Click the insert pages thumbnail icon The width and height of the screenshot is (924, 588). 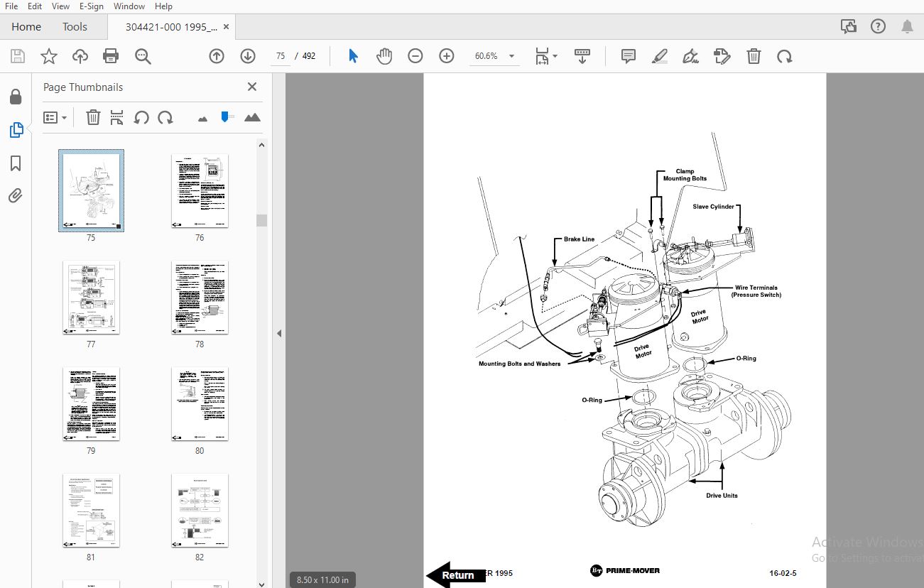coord(117,117)
